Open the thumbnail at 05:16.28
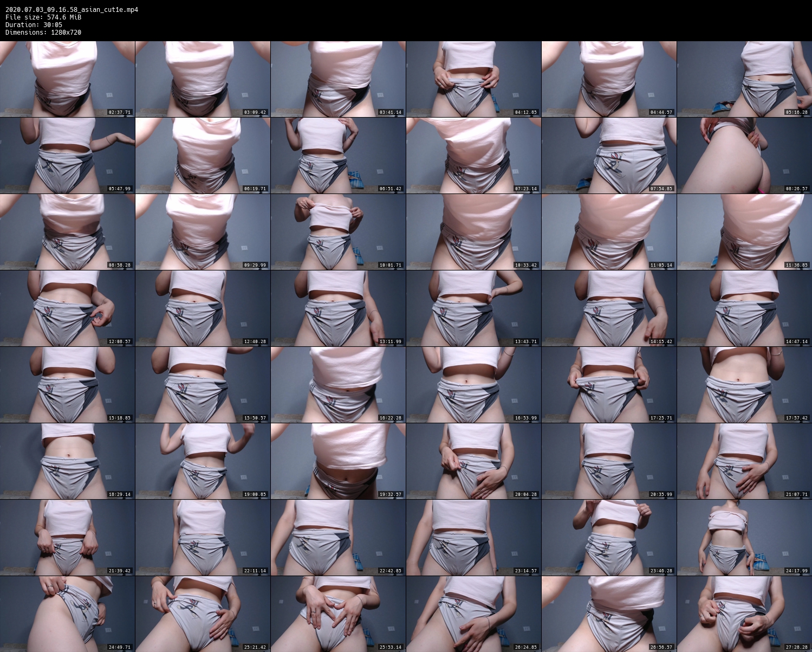The height and width of the screenshot is (652, 812). [x=744, y=79]
